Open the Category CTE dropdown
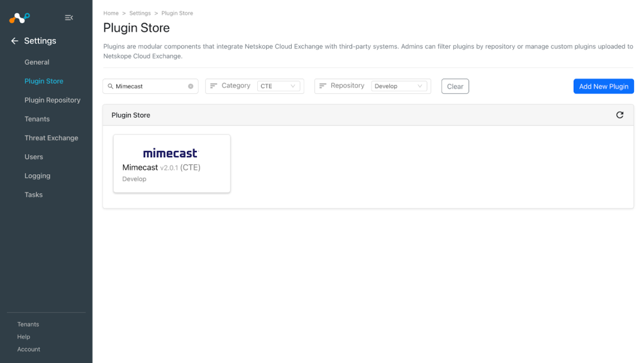This screenshot has height=363, width=644. coord(279,86)
